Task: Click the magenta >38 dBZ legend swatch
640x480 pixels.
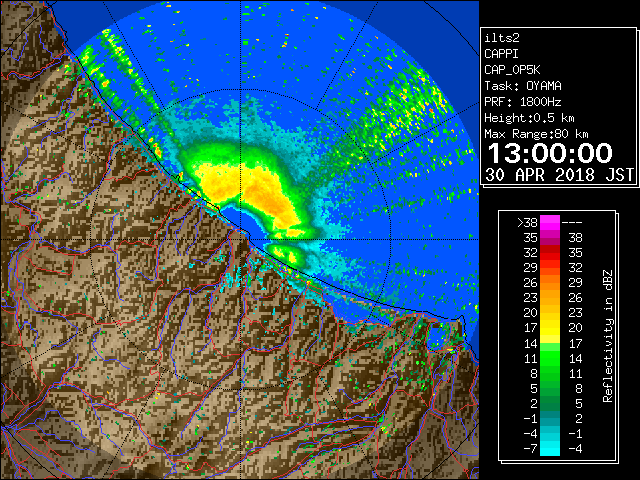Action: [550, 223]
